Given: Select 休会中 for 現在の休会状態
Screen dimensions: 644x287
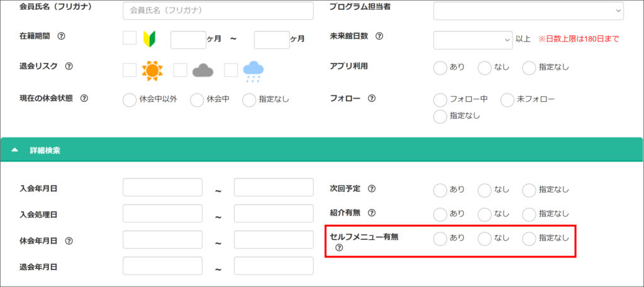Looking at the screenshot, I should point(197,99).
